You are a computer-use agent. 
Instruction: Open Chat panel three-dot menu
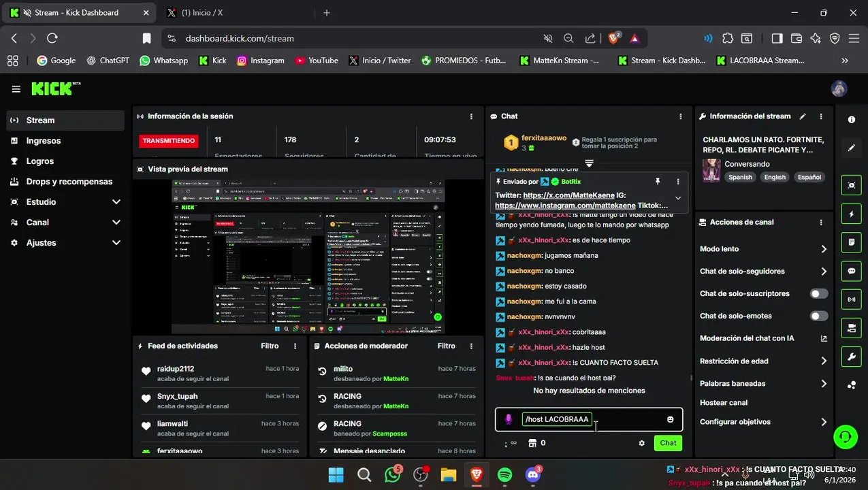coord(681,116)
